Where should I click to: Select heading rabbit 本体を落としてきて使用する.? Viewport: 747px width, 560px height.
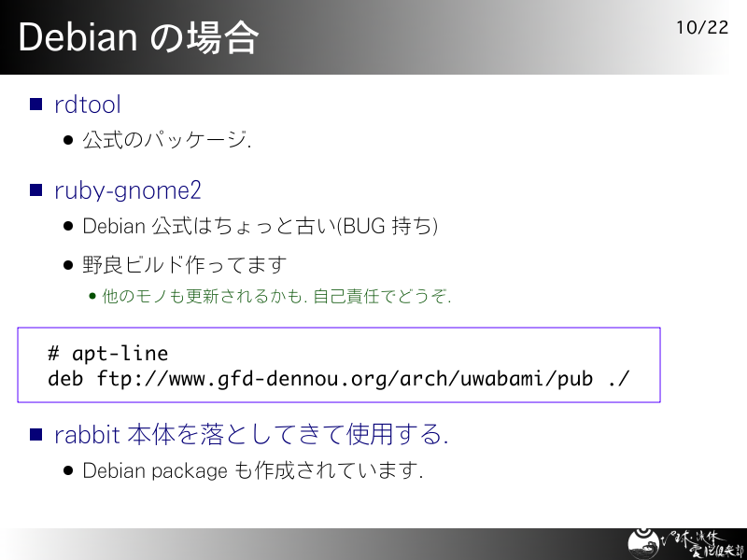click(x=251, y=434)
